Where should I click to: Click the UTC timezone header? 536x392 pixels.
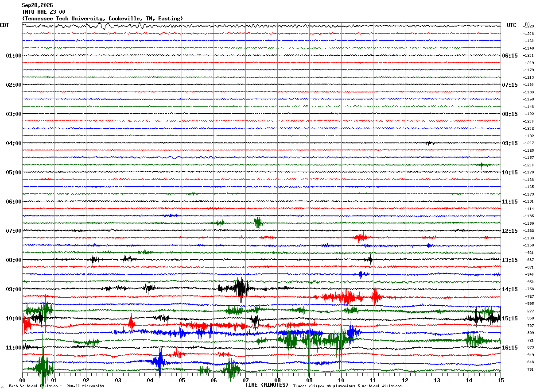[x=512, y=25]
